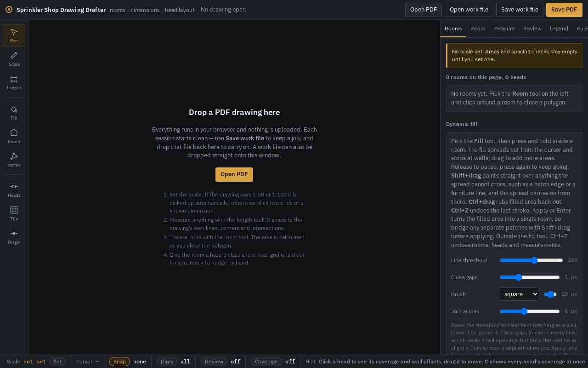This screenshot has width=588, height=368.
Task: Toggle Review mode in status bar
Action: [x=214, y=362]
